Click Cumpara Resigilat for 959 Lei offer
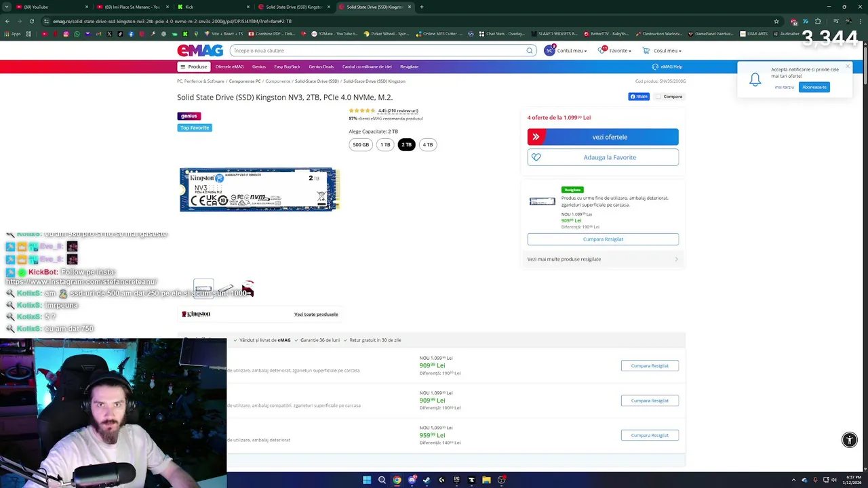The image size is (868, 488). click(650, 435)
